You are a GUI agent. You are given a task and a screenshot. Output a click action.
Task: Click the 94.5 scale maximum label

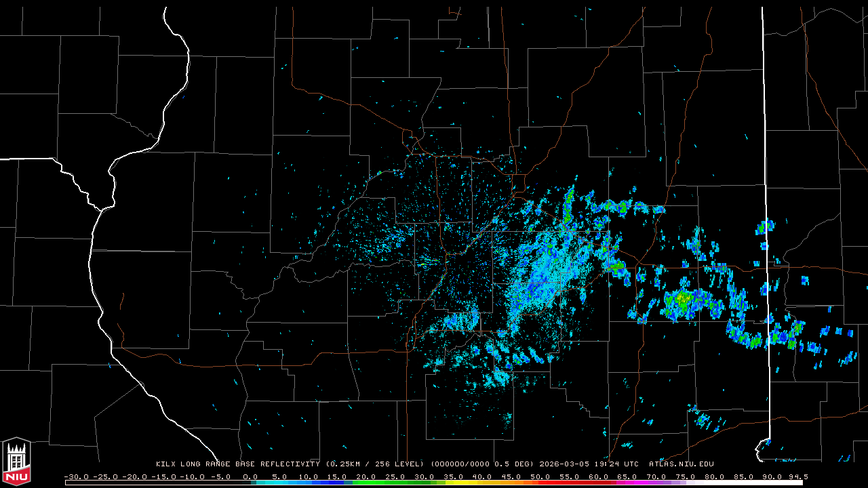[799, 477]
